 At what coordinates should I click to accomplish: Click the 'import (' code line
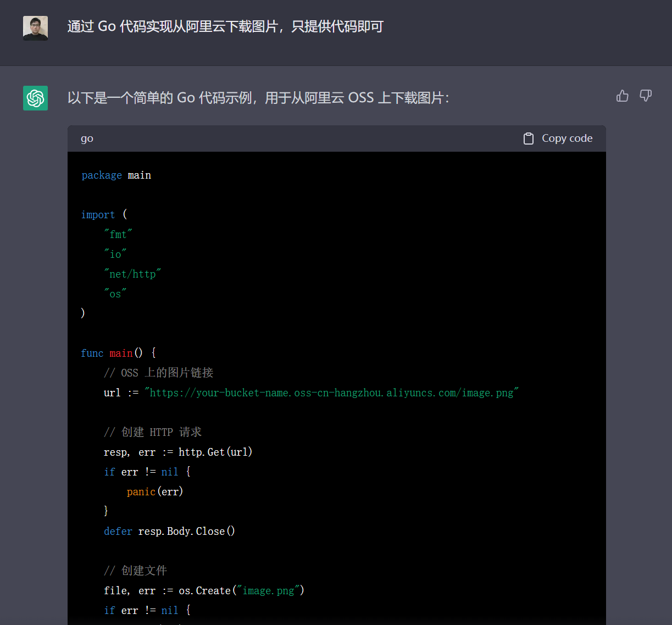click(104, 214)
